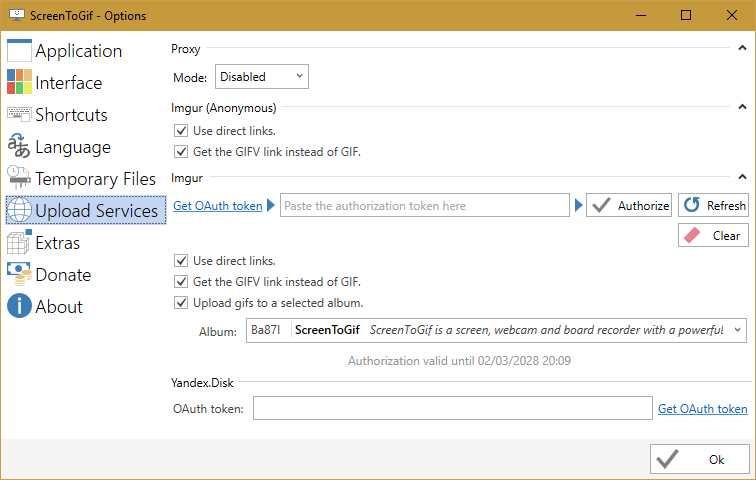Switch to the Donate tab
This screenshot has height=480, width=756.
click(85, 274)
